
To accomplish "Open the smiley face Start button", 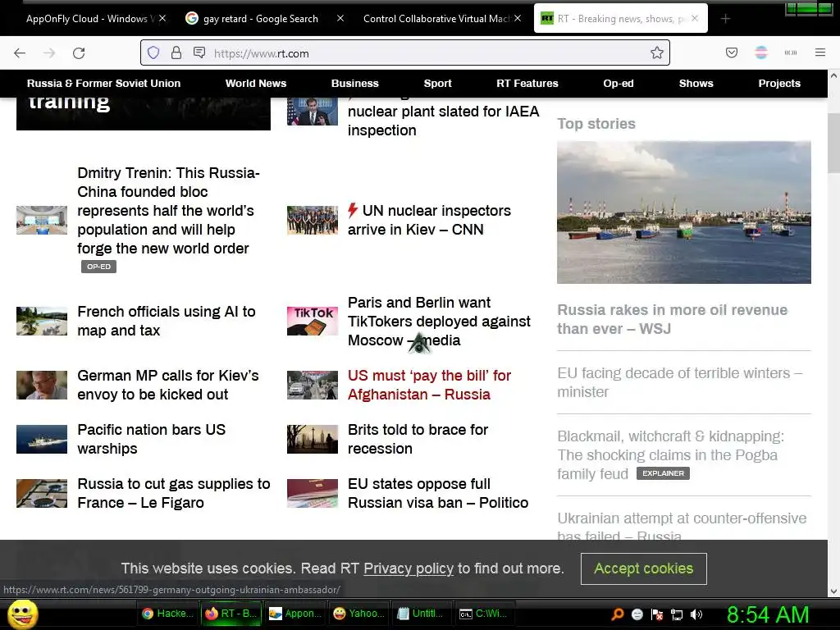I will 22,614.
